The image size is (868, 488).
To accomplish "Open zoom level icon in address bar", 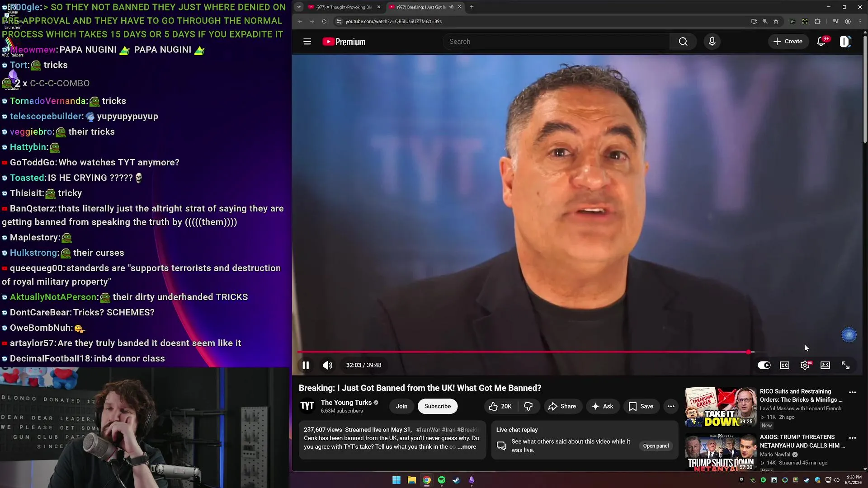I will 765,21.
